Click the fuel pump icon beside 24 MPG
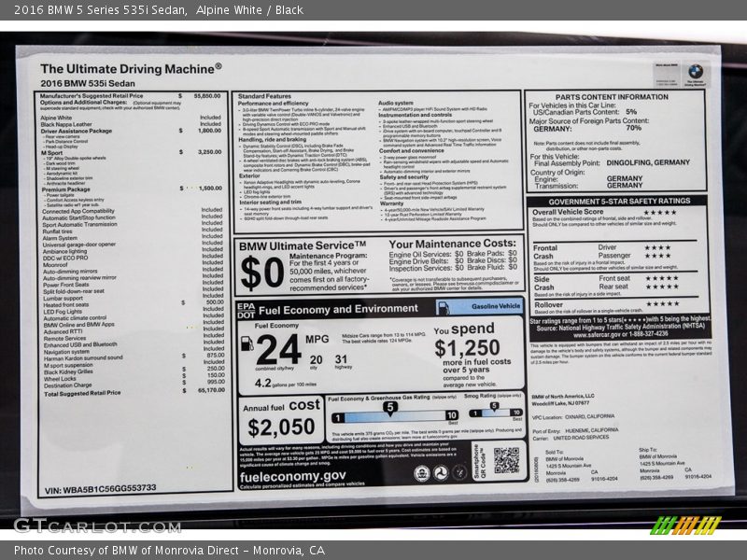This screenshot has width=747, height=560. pyautogui.click(x=247, y=343)
